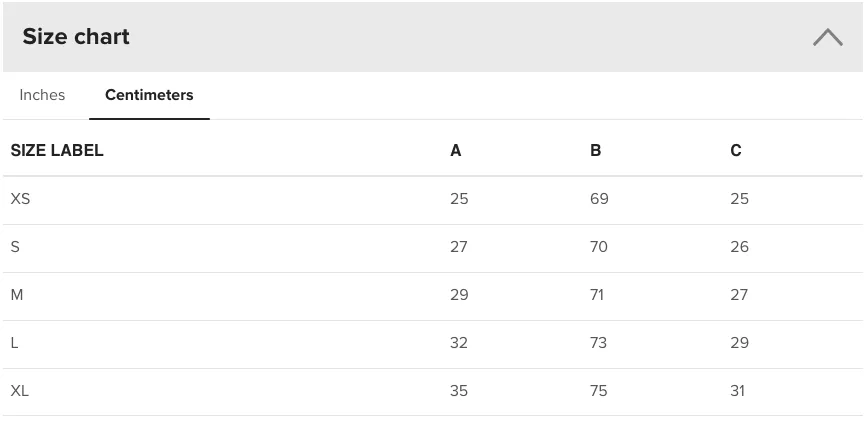Click the S measurement B value 70

pyautogui.click(x=598, y=246)
